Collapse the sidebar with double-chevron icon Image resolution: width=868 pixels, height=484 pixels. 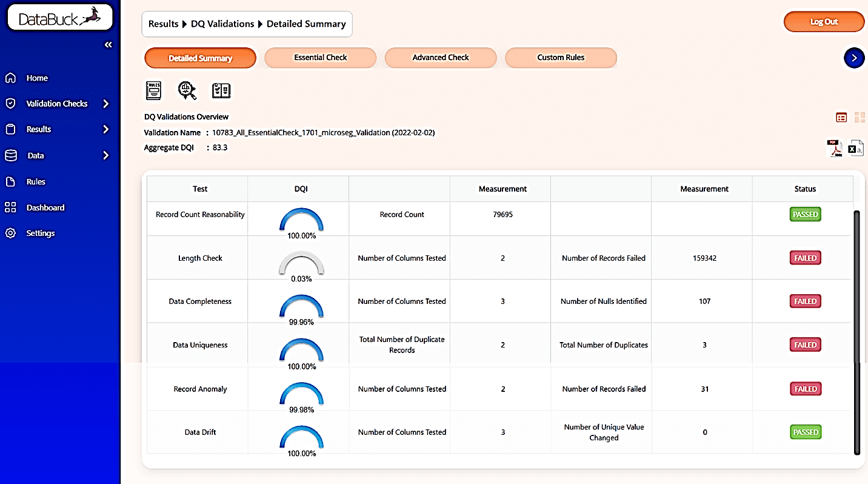coord(108,45)
